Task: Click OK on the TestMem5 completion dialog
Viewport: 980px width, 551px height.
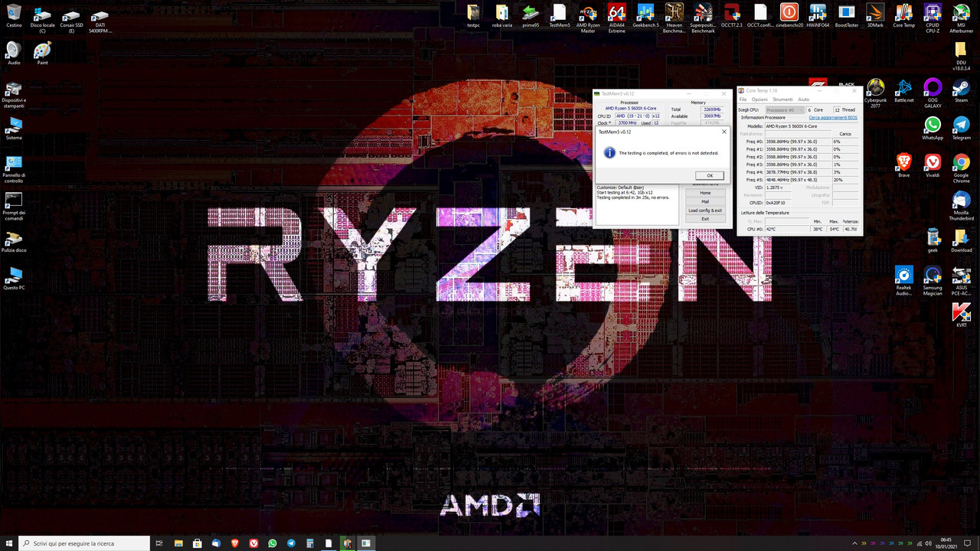Action: pos(710,175)
